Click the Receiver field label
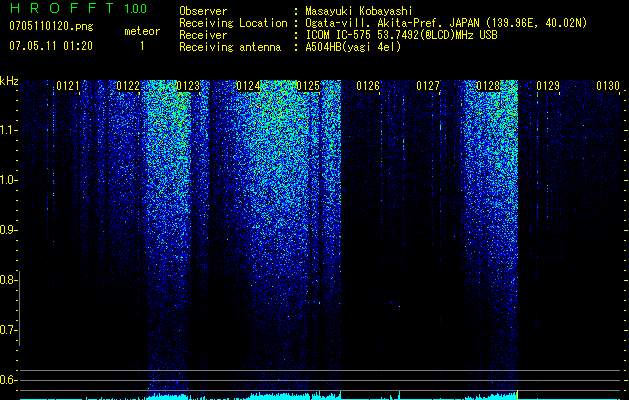The height and width of the screenshot is (400, 629). click(x=203, y=35)
